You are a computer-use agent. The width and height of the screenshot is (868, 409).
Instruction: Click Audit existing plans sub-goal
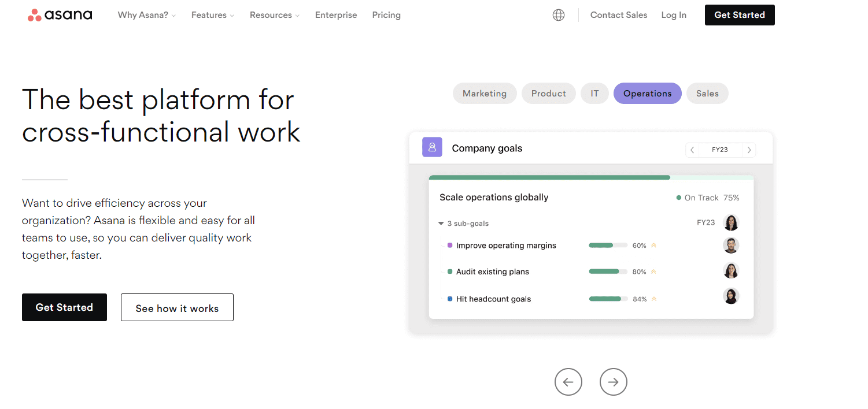click(x=493, y=272)
